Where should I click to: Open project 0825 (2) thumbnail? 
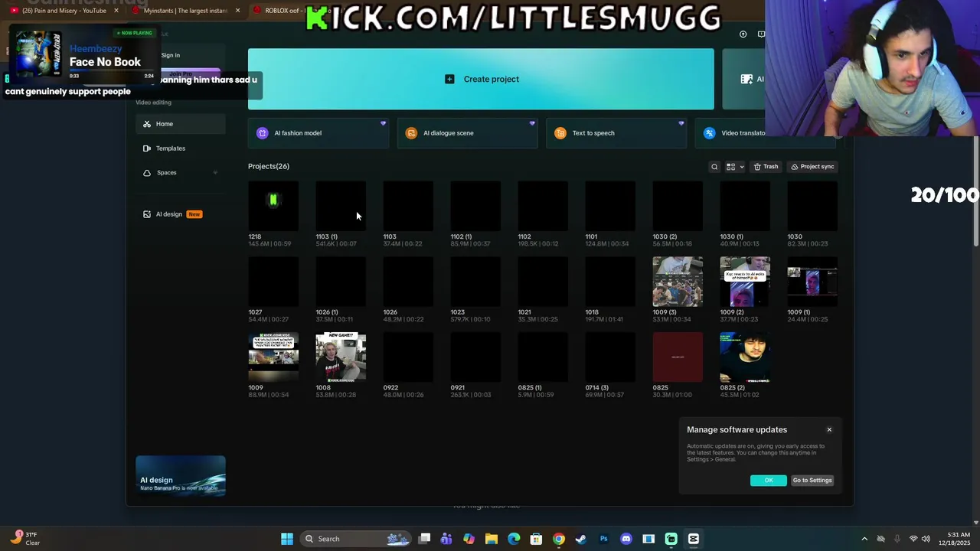[745, 357]
